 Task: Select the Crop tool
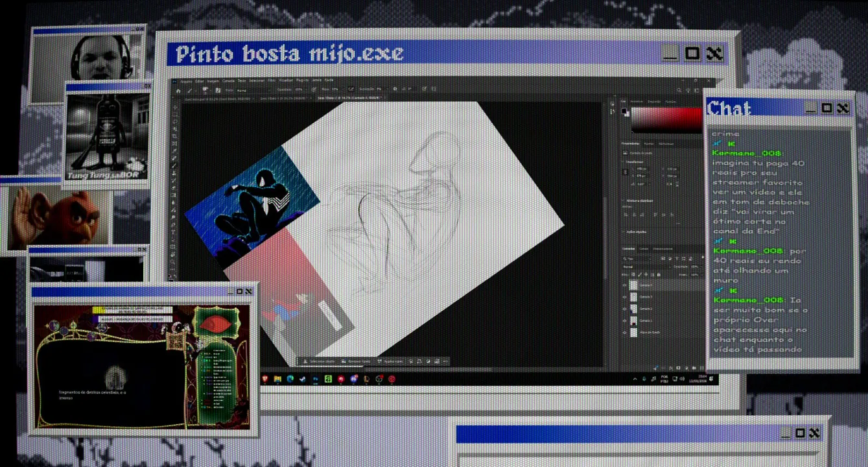pyautogui.click(x=176, y=137)
